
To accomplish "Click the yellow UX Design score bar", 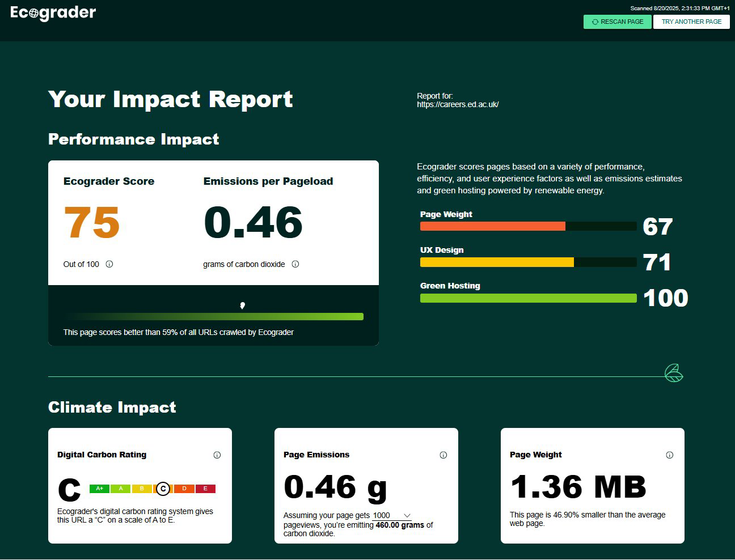I will pos(496,262).
